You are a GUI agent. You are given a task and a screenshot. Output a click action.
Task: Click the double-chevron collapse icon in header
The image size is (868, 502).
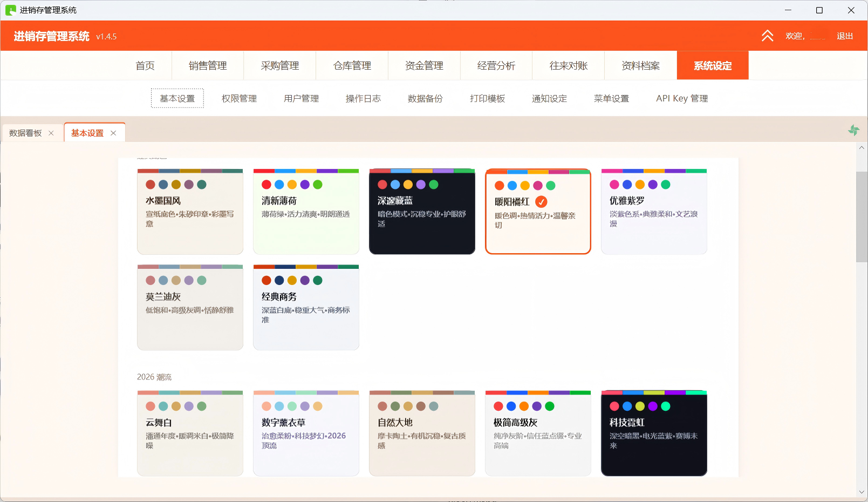point(767,36)
